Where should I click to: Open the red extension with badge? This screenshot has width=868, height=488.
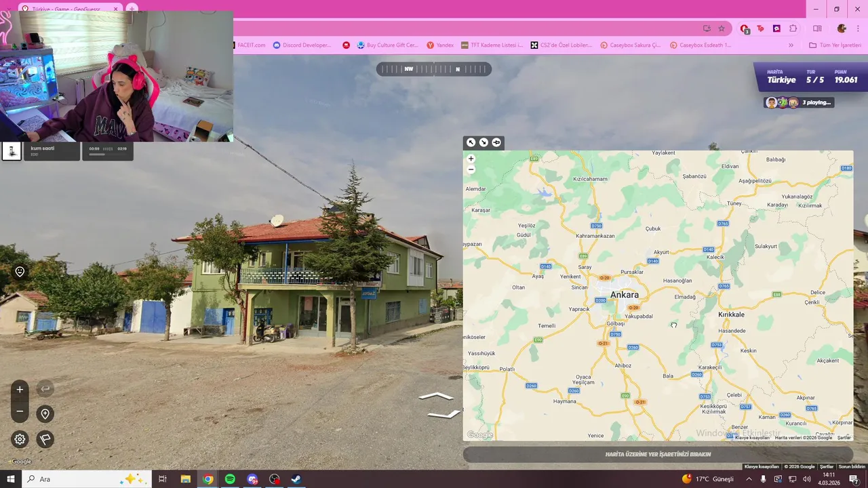pos(745,28)
